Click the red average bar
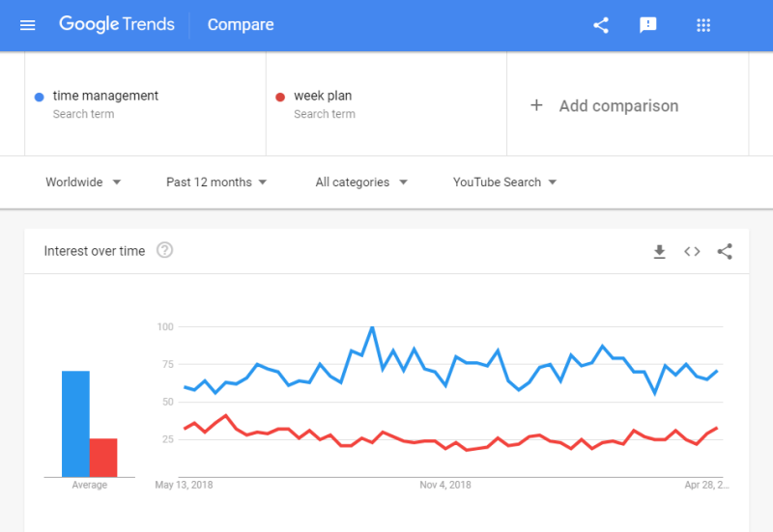This screenshot has height=532, width=773. [103, 458]
